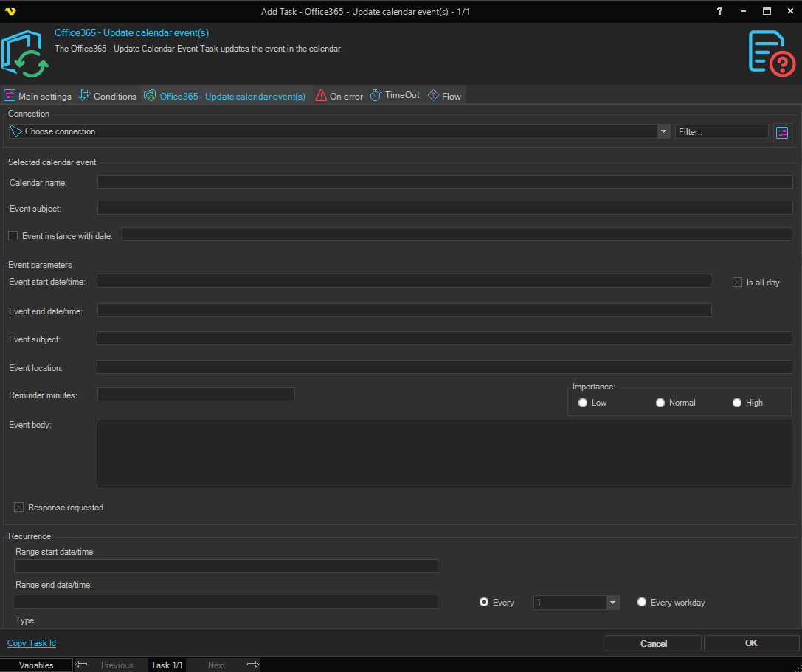Enable Event instance with date checkbox
The image size is (802, 672).
click(13, 236)
